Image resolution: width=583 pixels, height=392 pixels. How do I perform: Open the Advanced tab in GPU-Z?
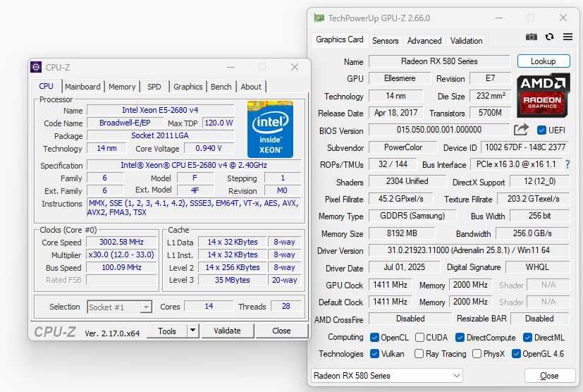tap(424, 40)
